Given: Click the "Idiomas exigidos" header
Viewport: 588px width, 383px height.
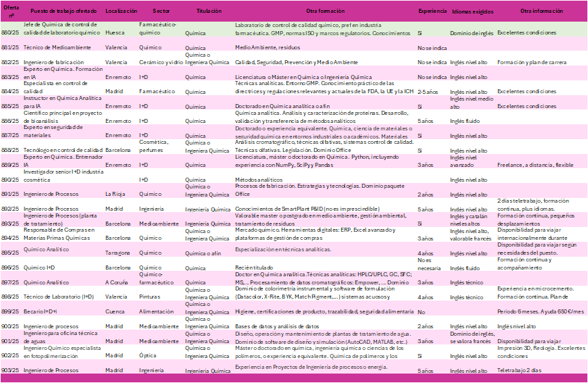Looking at the screenshot, I should click(471, 11).
